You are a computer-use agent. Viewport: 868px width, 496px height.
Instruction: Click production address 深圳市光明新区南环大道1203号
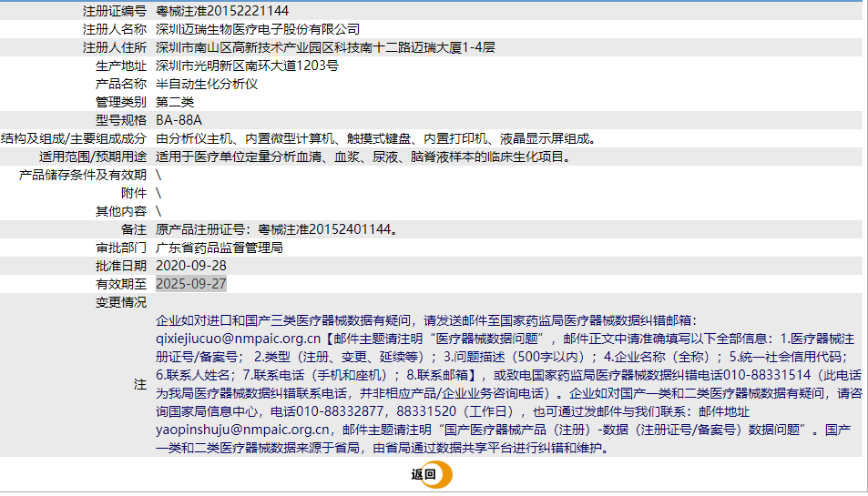(x=247, y=66)
